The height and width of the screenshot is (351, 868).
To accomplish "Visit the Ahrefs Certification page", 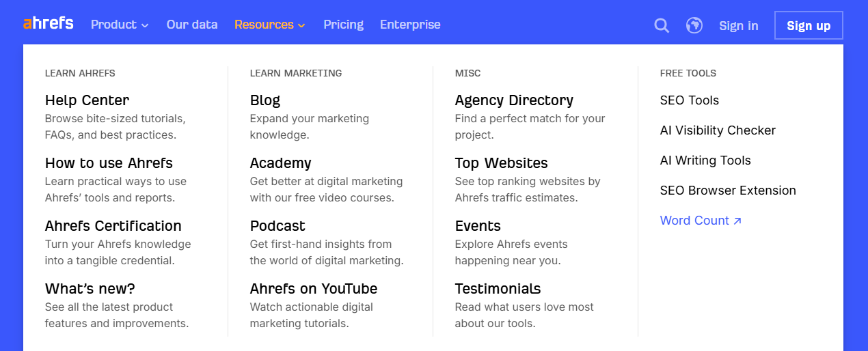I will (113, 226).
